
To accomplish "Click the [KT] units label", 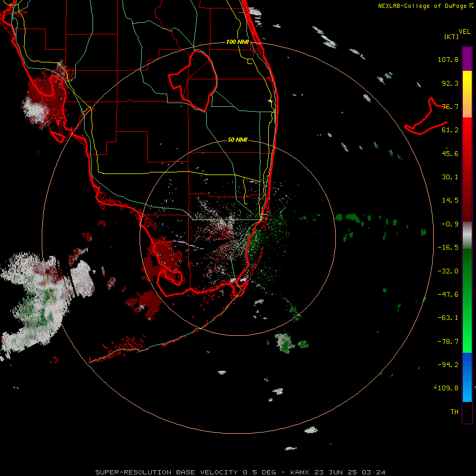I will click(451, 36).
